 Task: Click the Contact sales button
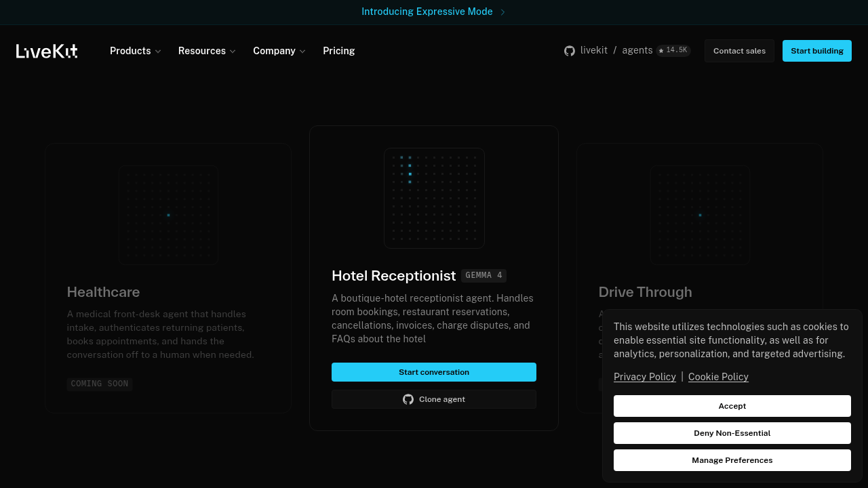pos(739,51)
